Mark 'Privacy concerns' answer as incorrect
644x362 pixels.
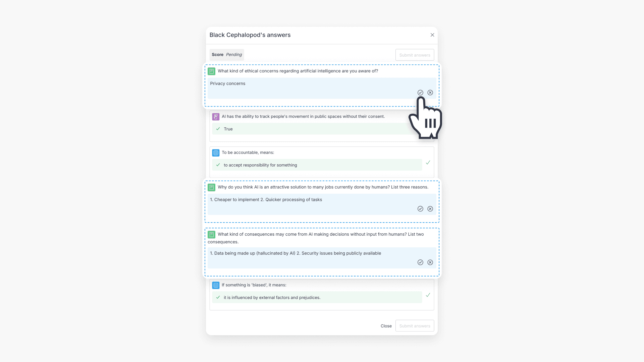[x=430, y=93]
